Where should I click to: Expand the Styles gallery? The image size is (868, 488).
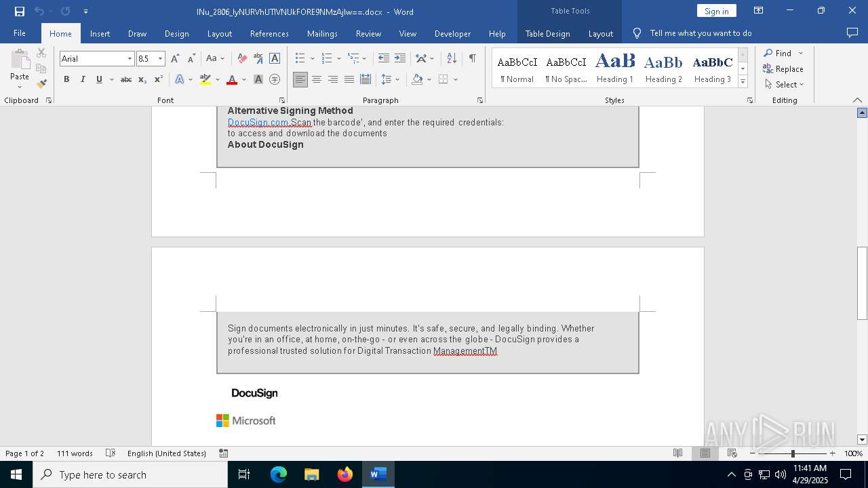743,81
